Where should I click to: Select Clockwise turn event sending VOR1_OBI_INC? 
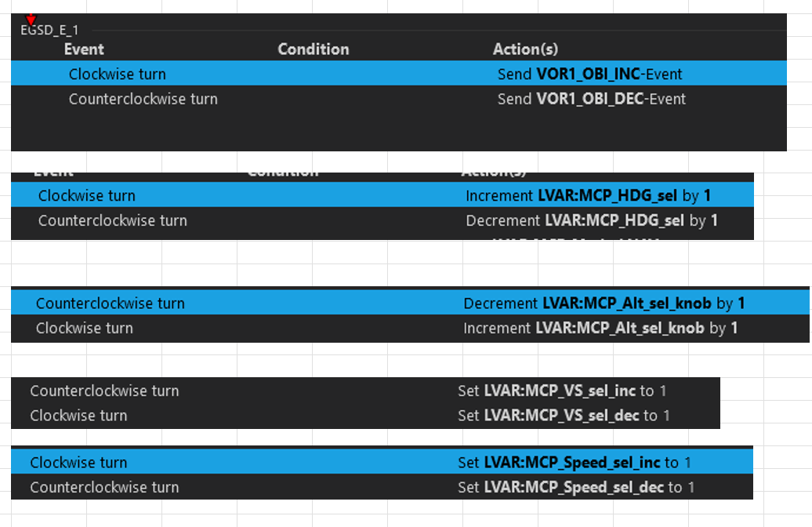pos(118,75)
